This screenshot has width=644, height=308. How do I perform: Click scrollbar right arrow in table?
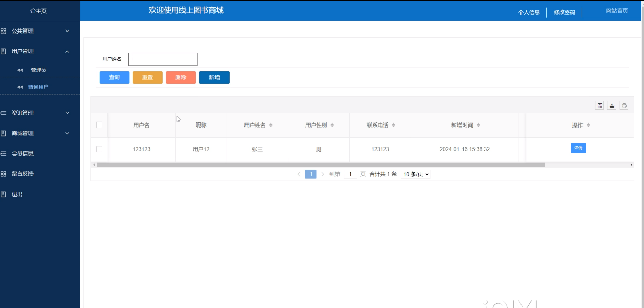[x=631, y=165]
